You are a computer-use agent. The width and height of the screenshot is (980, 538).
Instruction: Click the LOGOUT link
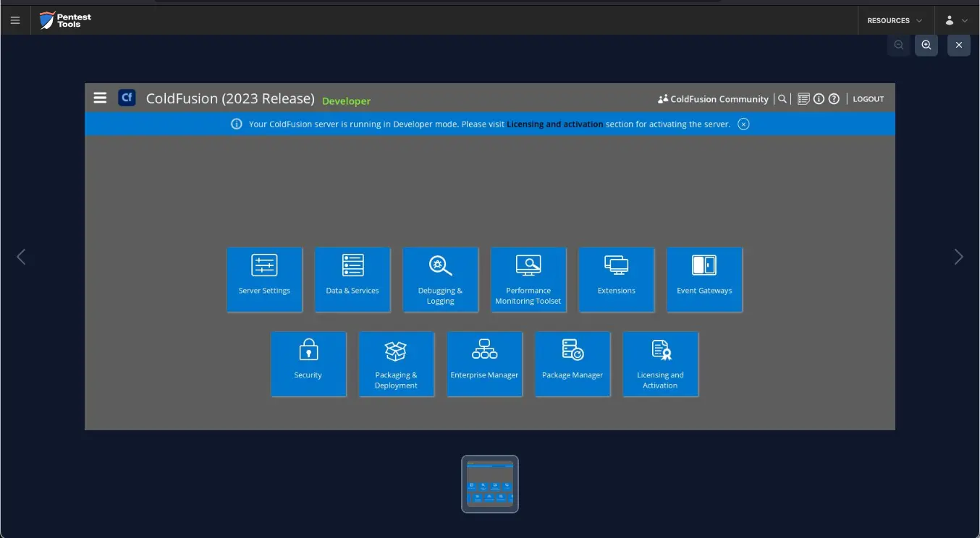point(869,99)
